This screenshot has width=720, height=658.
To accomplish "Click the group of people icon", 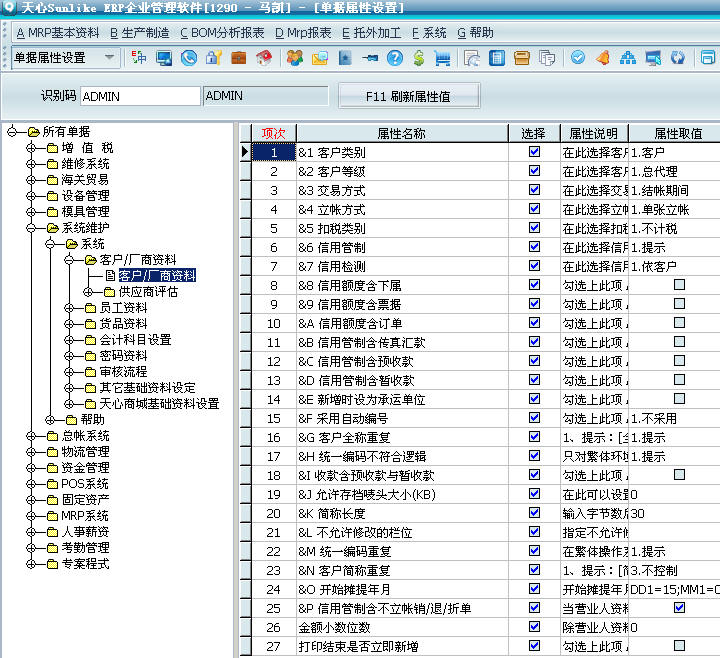I will point(295,58).
